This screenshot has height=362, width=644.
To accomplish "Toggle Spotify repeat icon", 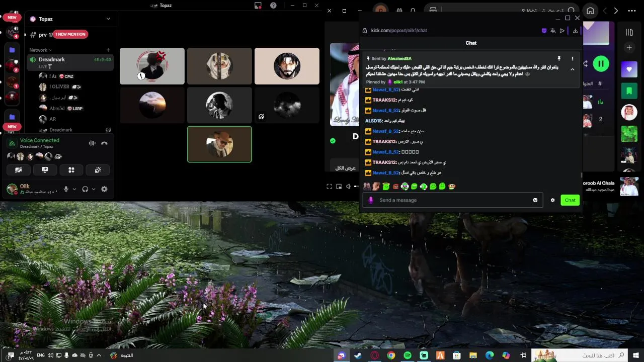I will pyautogui.click(x=585, y=64).
